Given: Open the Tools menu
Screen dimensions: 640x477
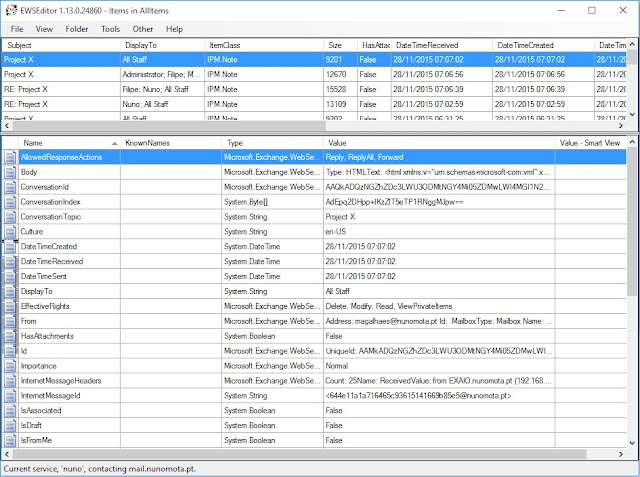Looking at the screenshot, I should click(x=110, y=29).
